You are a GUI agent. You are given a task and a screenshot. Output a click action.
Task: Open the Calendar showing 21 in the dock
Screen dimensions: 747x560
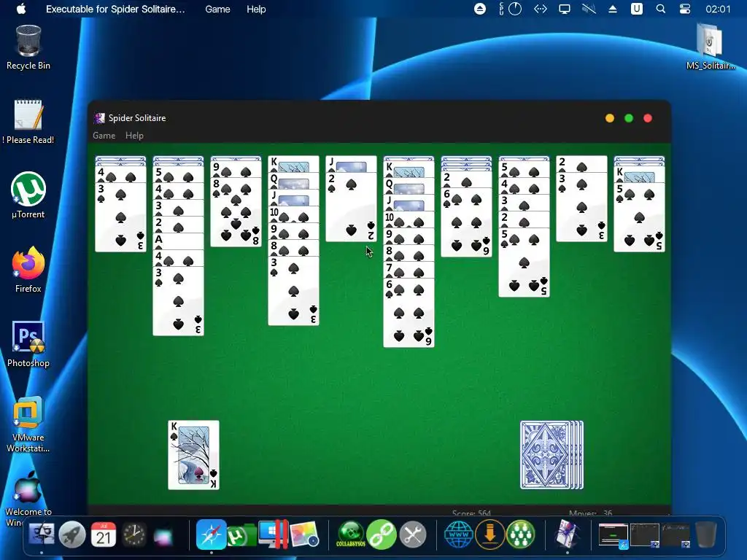(x=104, y=534)
